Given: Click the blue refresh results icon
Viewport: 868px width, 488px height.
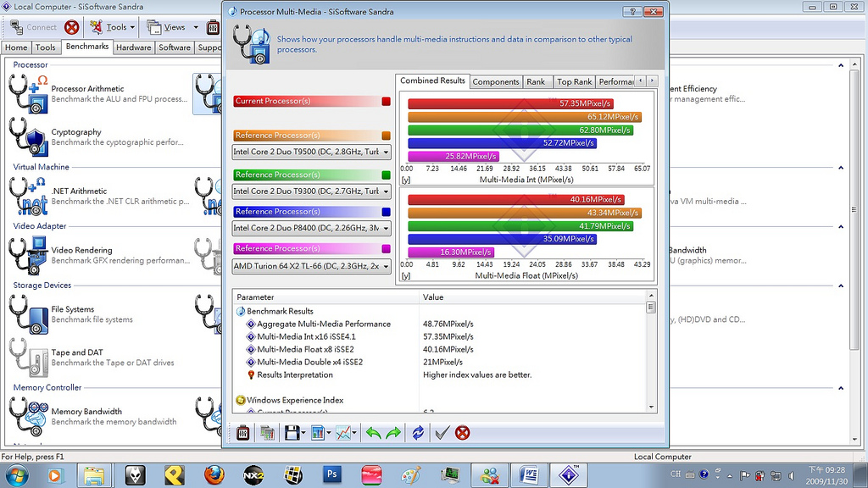Looking at the screenshot, I should click(x=418, y=433).
